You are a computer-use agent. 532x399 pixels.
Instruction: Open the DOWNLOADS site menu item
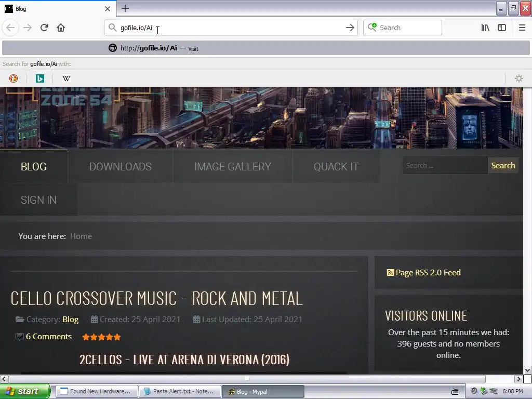[121, 167]
